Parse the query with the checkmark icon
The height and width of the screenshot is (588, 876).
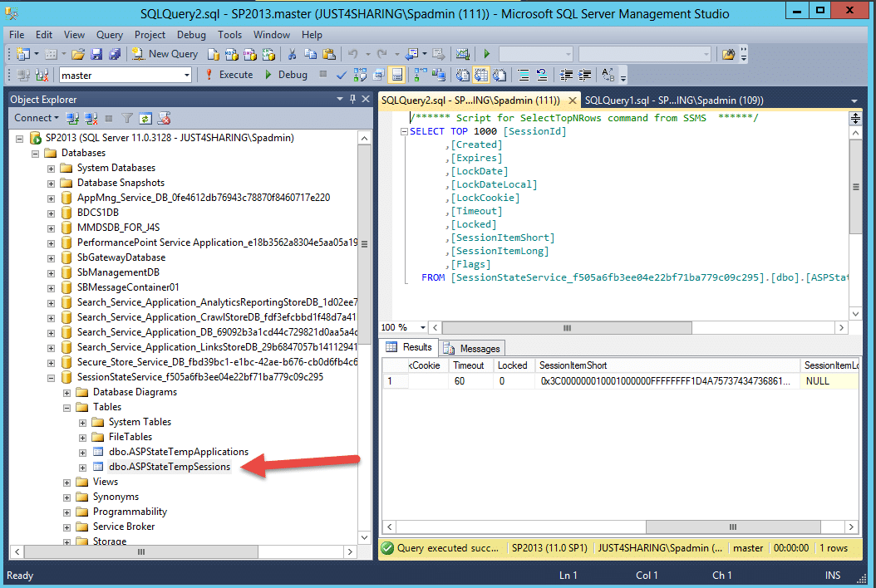(x=342, y=75)
